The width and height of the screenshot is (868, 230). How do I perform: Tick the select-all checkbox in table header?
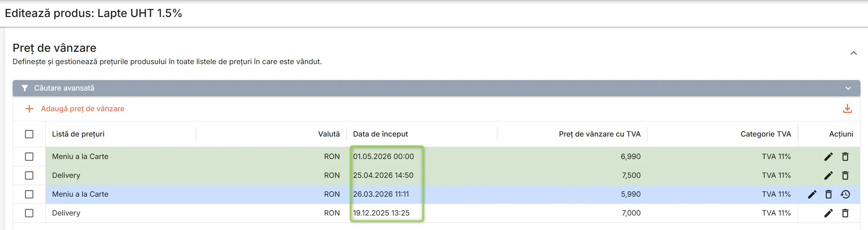[29, 134]
